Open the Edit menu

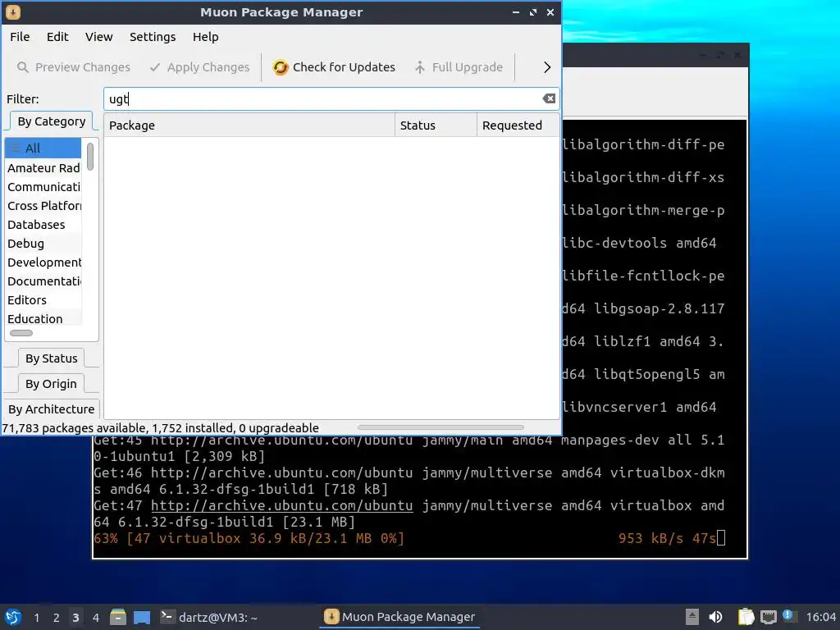click(x=57, y=37)
